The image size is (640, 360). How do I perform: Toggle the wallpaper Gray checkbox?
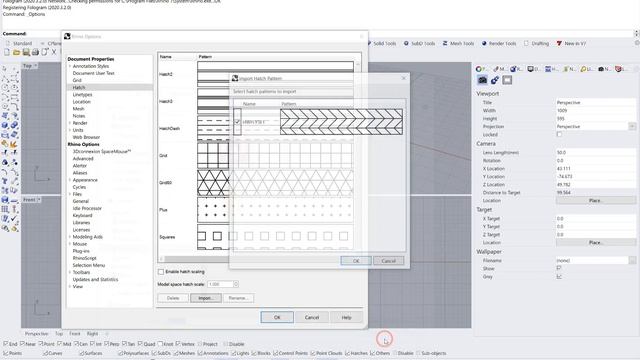559,276
